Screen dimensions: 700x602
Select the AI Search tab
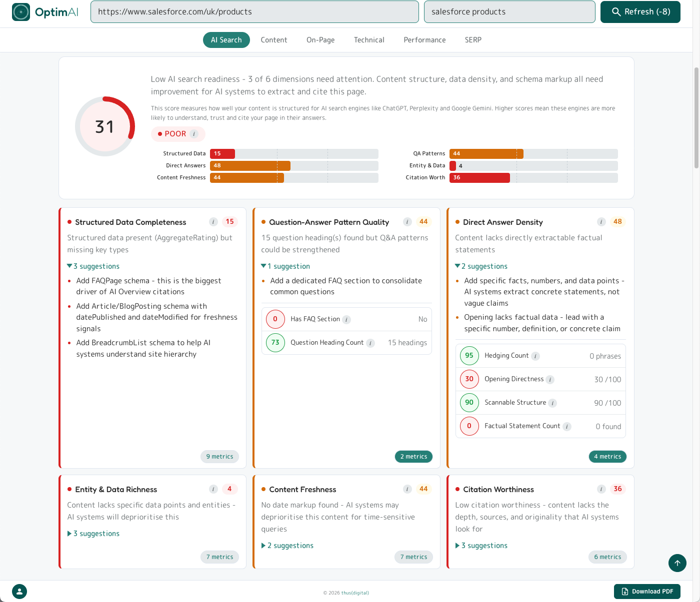tap(226, 40)
